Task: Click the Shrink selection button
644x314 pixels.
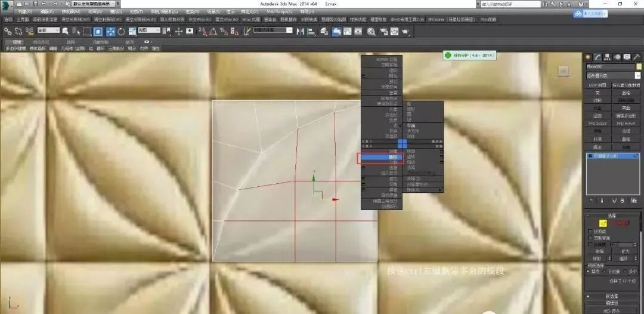Action: click(x=599, y=251)
